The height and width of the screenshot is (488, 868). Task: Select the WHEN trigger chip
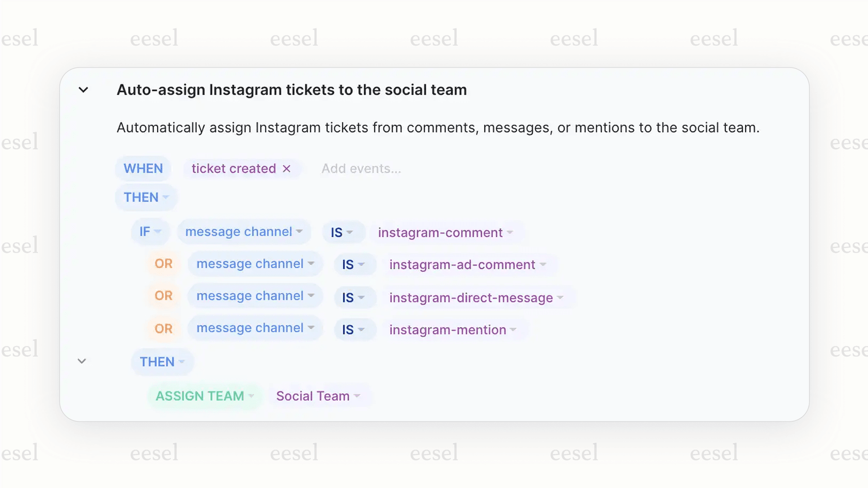click(x=143, y=168)
